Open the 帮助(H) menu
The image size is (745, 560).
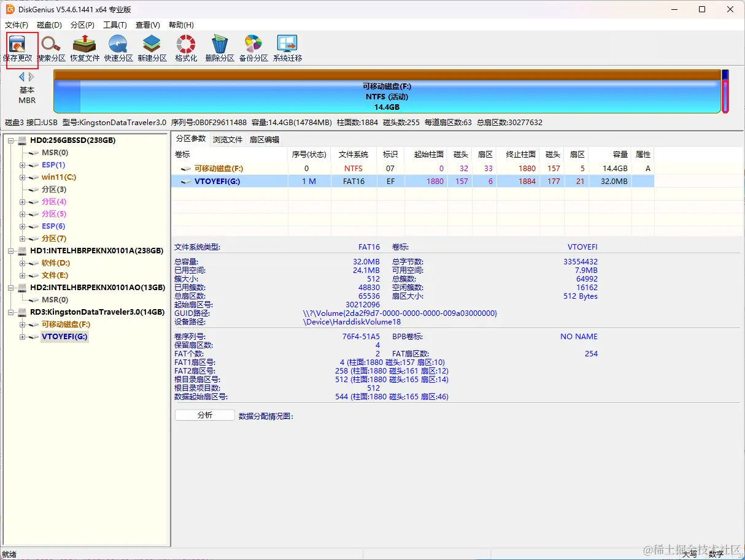[x=180, y=25]
